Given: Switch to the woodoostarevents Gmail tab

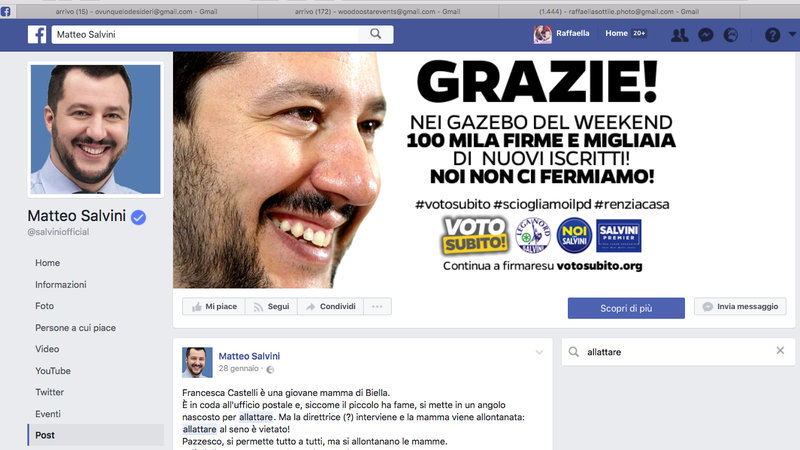Looking at the screenshot, I should pyautogui.click(x=378, y=11).
